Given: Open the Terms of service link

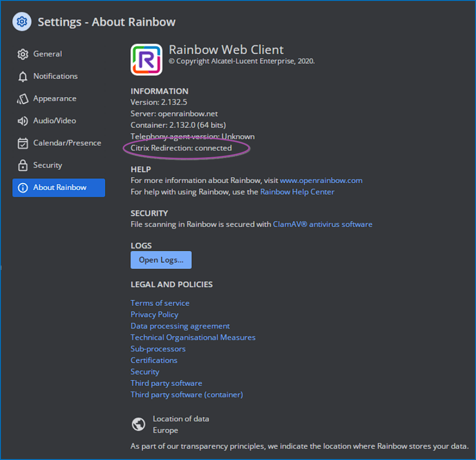Looking at the screenshot, I should pyautogui.click(x=160, y=303).
